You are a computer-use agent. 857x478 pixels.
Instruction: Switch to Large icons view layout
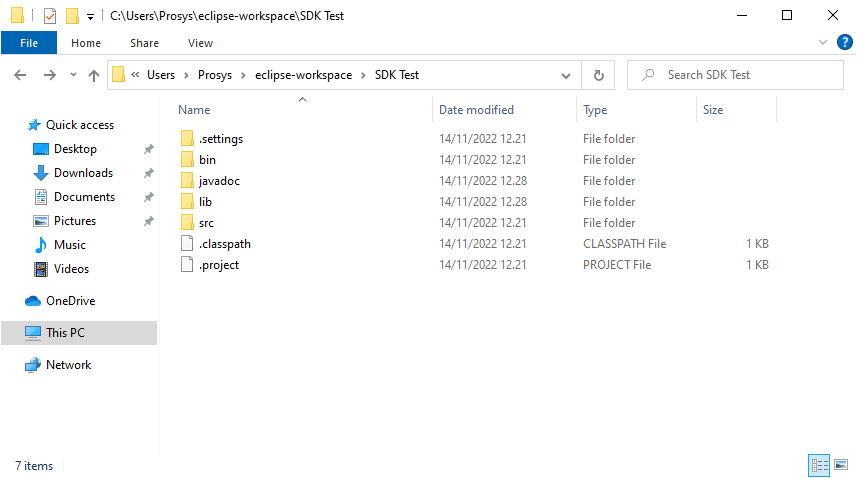click(x=840, y=465)
